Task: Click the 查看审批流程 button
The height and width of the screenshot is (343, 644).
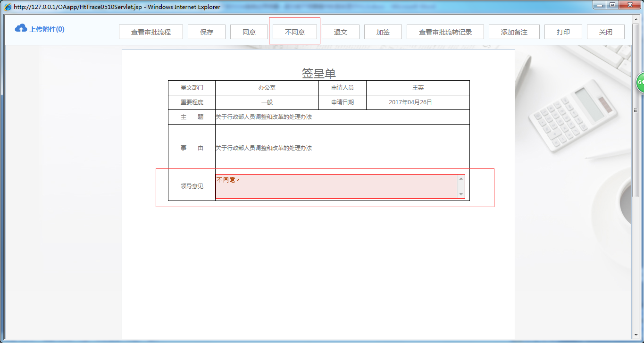Action: [x=151, y=32]
